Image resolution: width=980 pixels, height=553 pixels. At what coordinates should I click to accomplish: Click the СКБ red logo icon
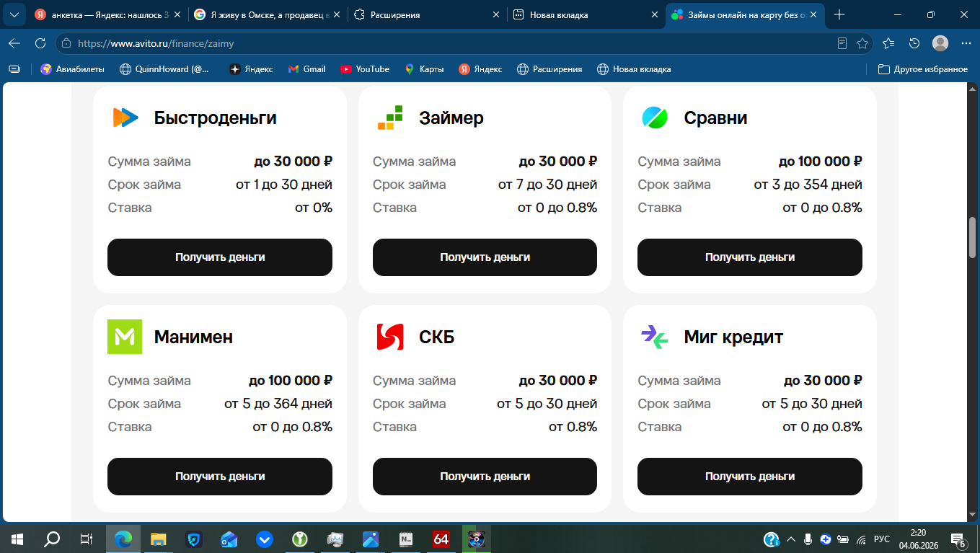390,337
